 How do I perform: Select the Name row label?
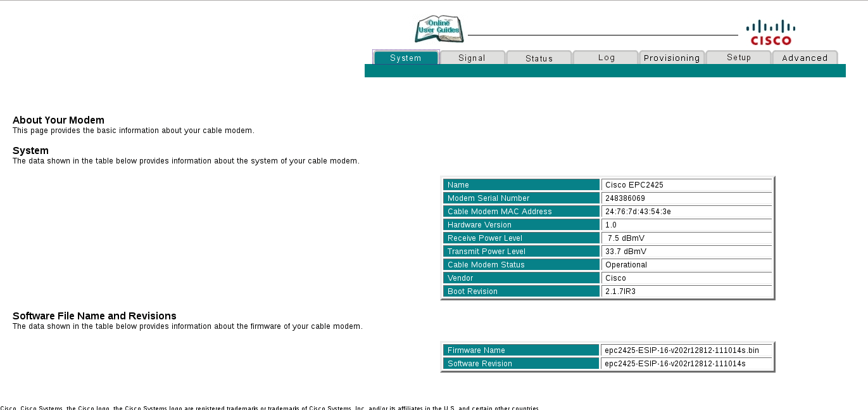tap(521, 184)
